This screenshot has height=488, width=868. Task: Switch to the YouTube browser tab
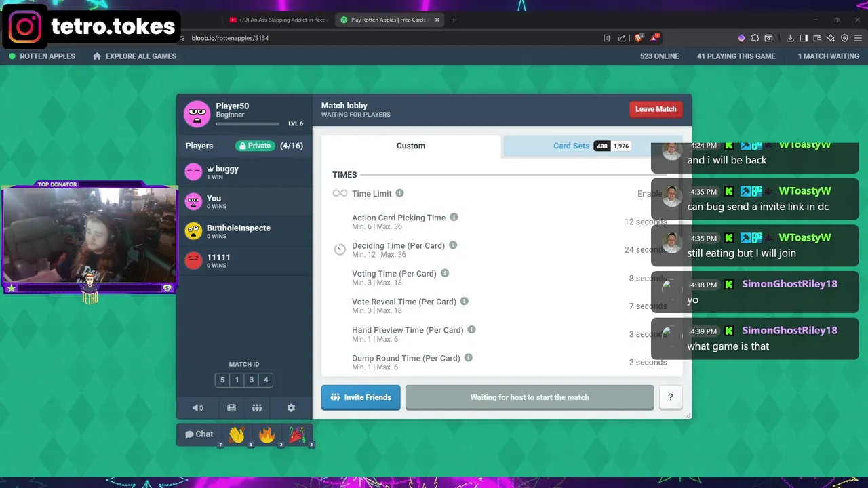(x=278, y=20)
